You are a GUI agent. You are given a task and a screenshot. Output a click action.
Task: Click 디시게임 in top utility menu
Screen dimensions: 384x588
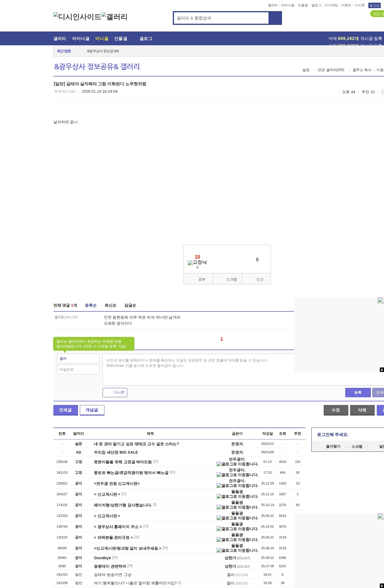pos(331,5)
